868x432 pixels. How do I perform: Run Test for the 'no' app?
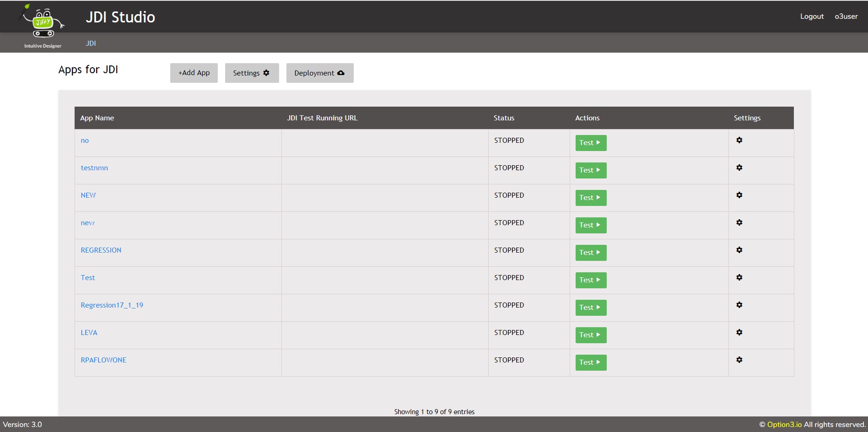[x=591, y=143]
